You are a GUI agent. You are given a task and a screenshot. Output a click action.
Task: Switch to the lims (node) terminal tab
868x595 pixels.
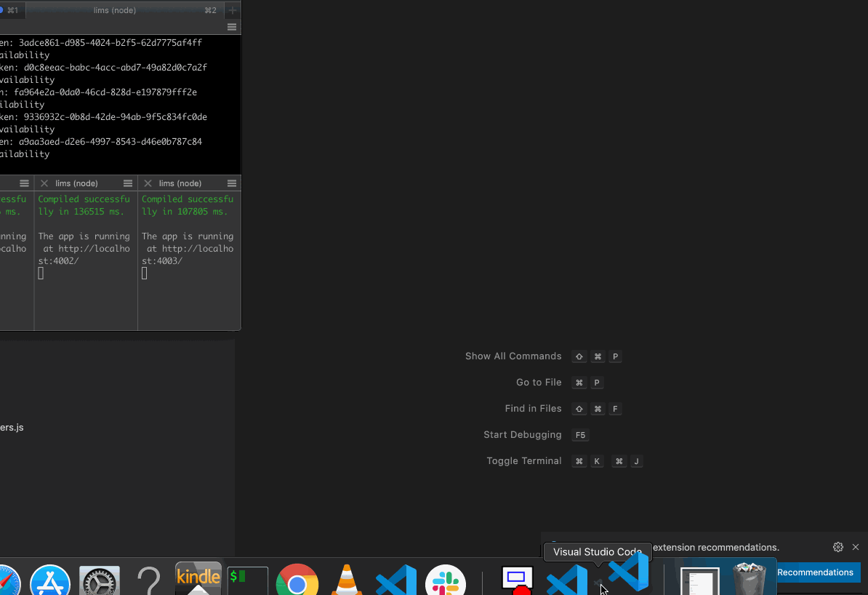click(x=114, y=10)
